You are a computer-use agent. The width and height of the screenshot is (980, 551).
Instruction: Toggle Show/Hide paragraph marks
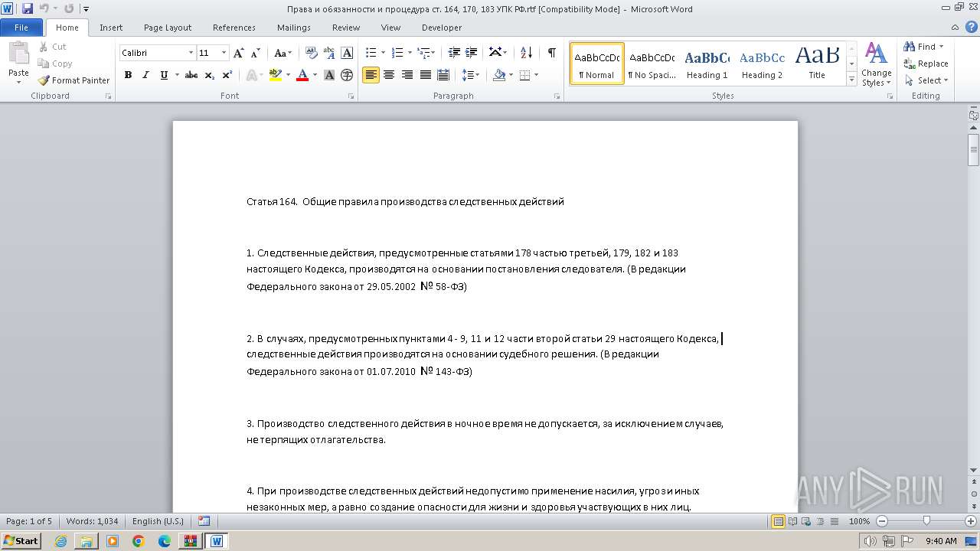click(x=551, y=53)
